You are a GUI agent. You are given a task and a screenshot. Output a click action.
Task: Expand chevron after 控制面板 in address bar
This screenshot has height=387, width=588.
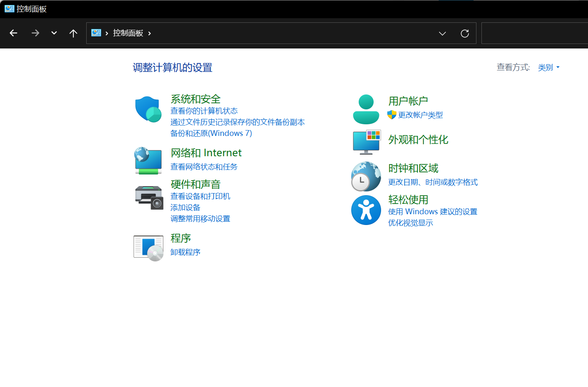(149, 33)
